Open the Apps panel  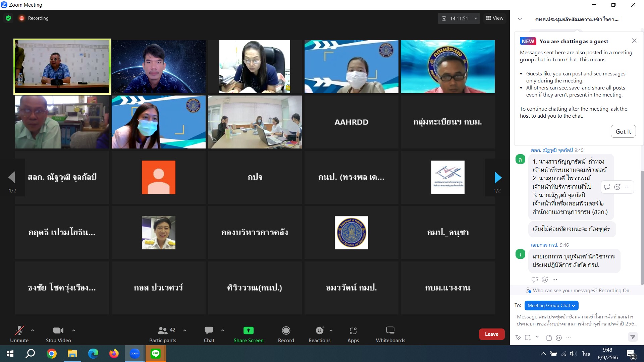(353, 334)
